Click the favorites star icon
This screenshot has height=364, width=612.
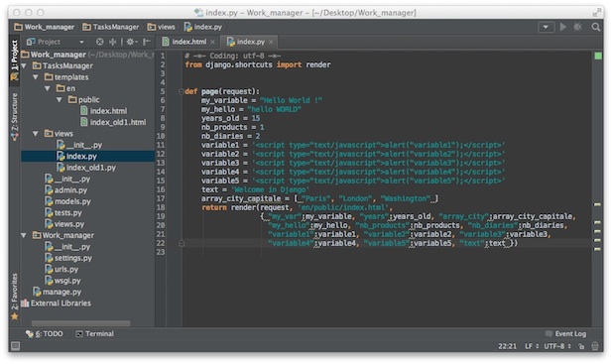[15, 316]
